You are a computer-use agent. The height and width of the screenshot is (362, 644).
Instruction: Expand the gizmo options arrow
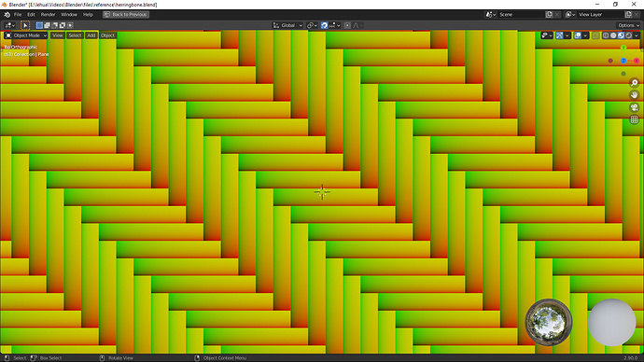tap(567, 35)
